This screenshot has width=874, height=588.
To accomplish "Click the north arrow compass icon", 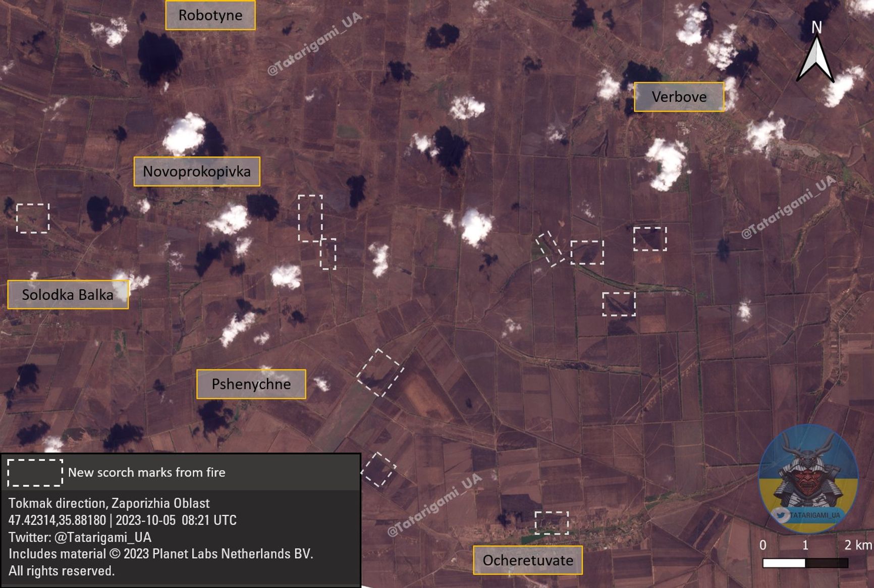I will click(815, 54).
